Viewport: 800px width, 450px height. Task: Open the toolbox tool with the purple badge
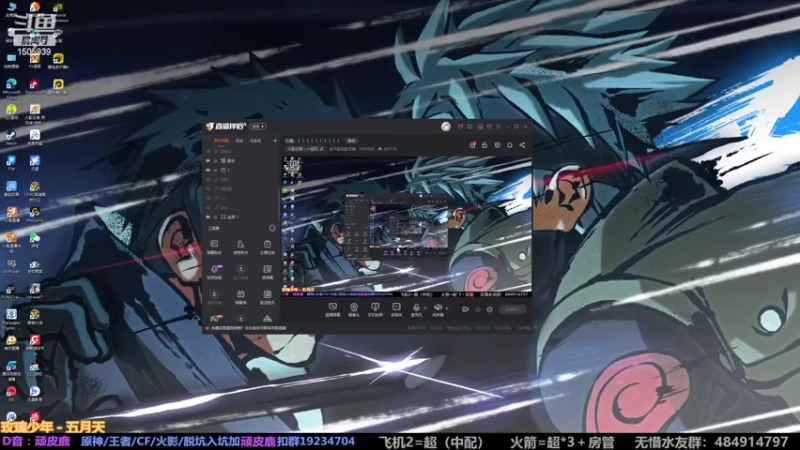214,271
